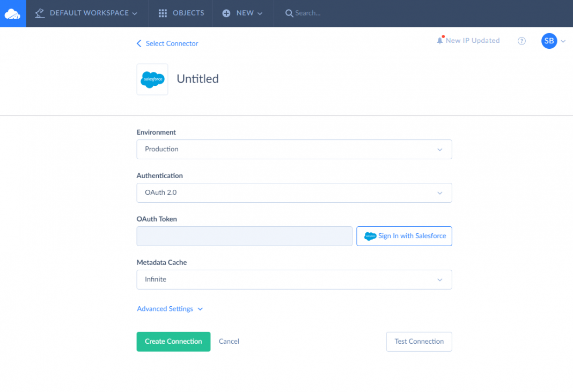Image resolution: width=573 pixels, height=392 pixels.
Task: Open the Environment dropdown set to Production
Action: click(x=294, y=150)
